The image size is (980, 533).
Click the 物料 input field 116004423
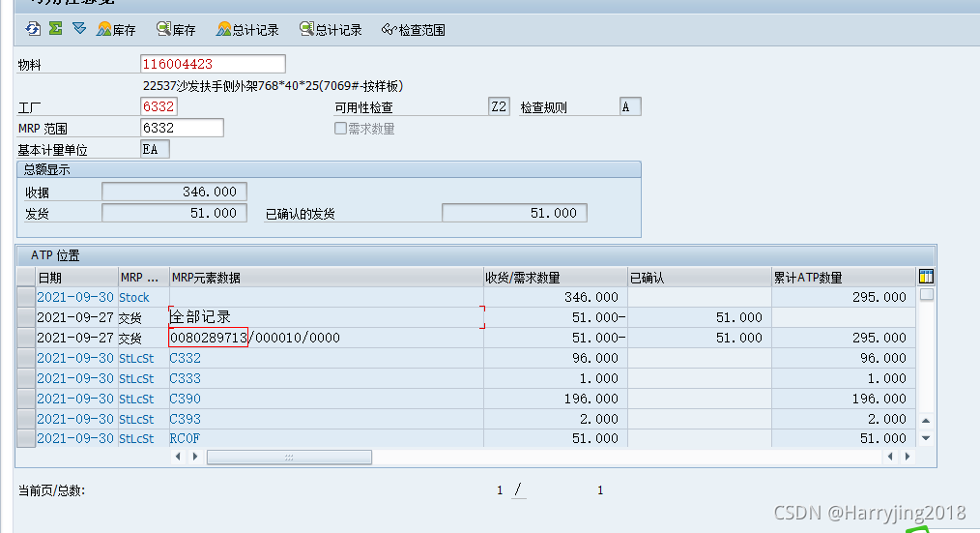tap(214, 64)
